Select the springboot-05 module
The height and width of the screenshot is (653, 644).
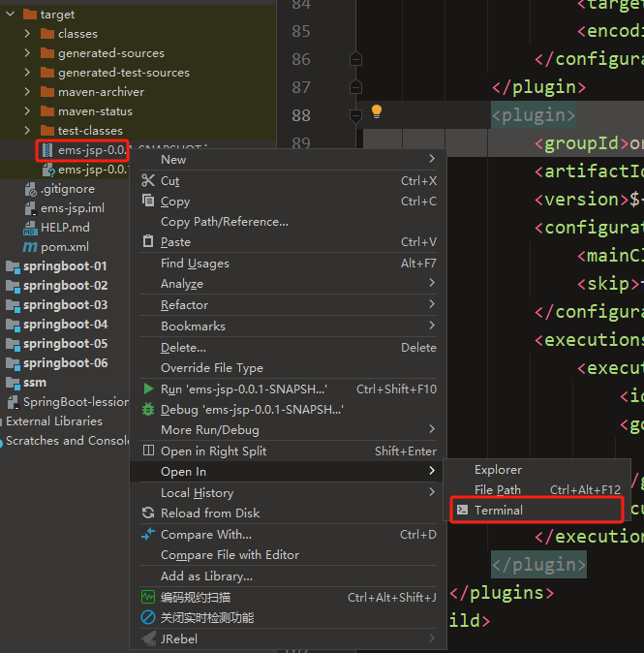(65, 344)
